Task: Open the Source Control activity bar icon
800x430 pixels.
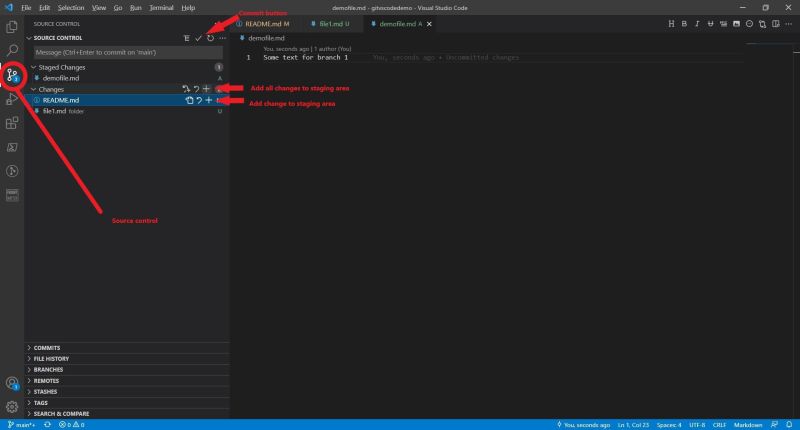Action: [x=12, y=76]
